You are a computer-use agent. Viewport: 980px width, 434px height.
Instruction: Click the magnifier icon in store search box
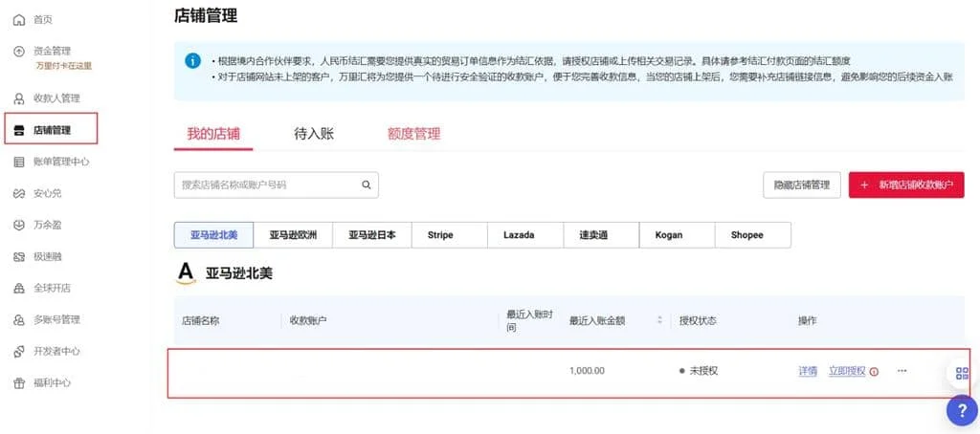click(x=367, y=184)
